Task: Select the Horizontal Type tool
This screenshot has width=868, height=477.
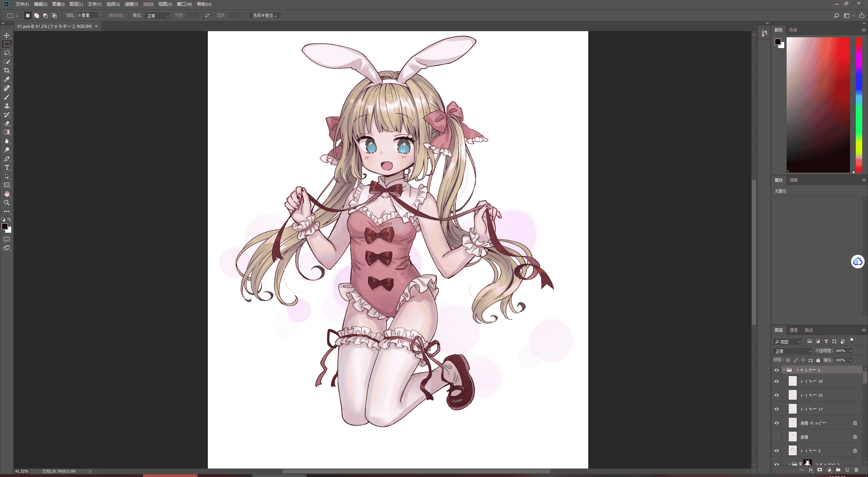Action: 7,167
